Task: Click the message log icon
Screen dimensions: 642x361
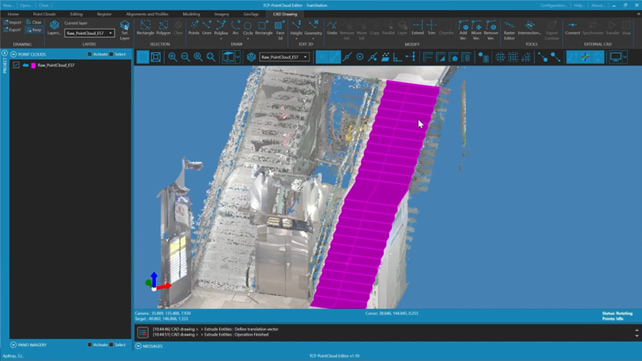Action: pyautogui.click(x=142, y=332)
